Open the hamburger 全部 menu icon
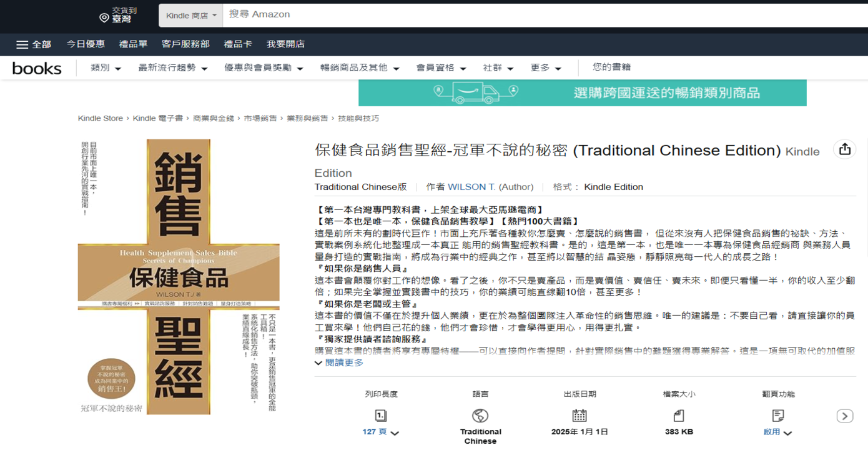Image resolution: width=868 pixels, height=450 pixels. (x=22, y=44)
